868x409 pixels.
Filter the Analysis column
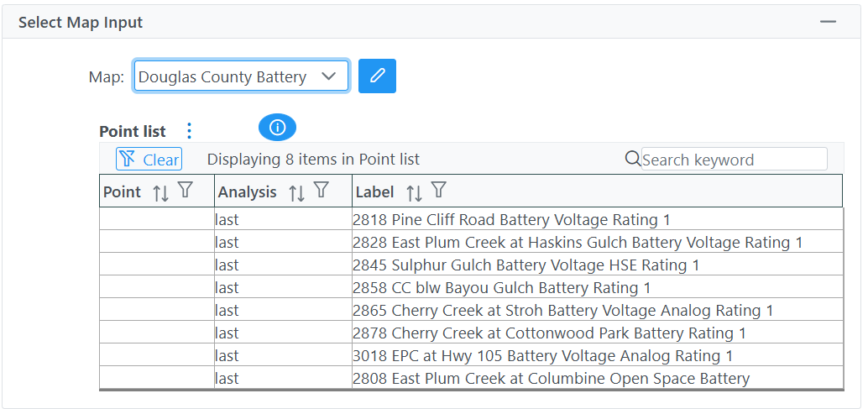pos(321,191)
